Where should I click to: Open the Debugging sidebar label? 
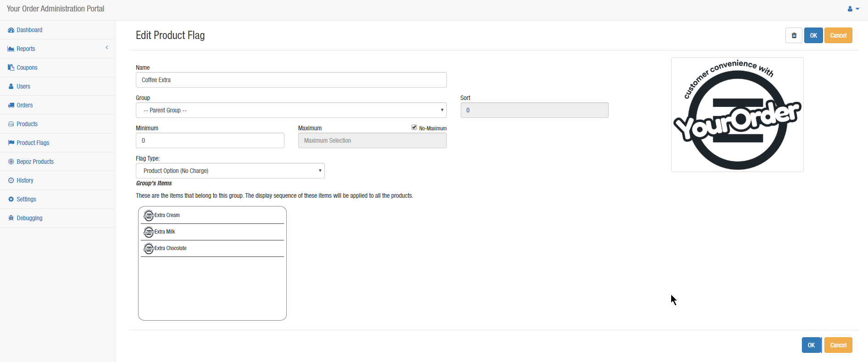point(29,218)
